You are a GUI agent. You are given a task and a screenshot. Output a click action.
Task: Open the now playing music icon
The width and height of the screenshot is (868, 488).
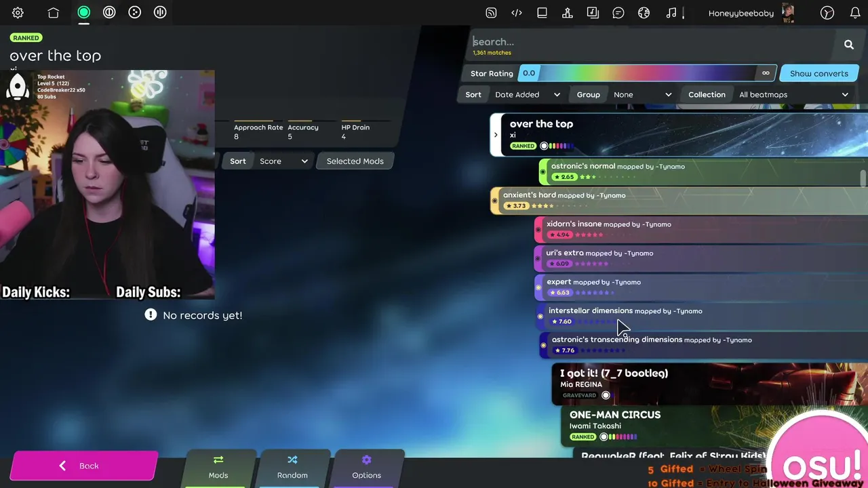click(671, 13)
